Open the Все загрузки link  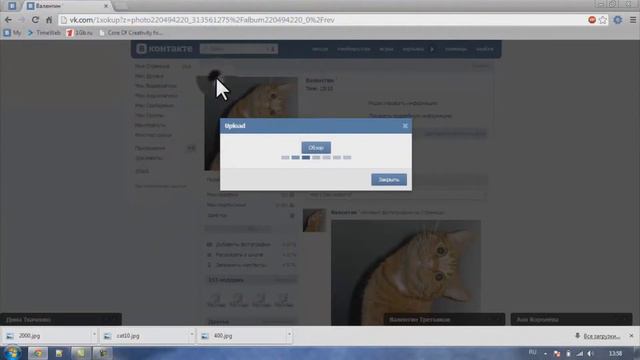pos(602,336)
